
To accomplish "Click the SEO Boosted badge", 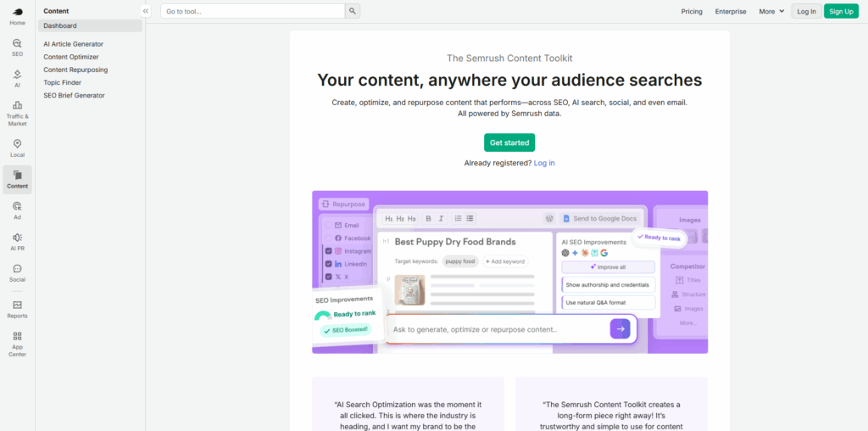I will coord(346,330).
